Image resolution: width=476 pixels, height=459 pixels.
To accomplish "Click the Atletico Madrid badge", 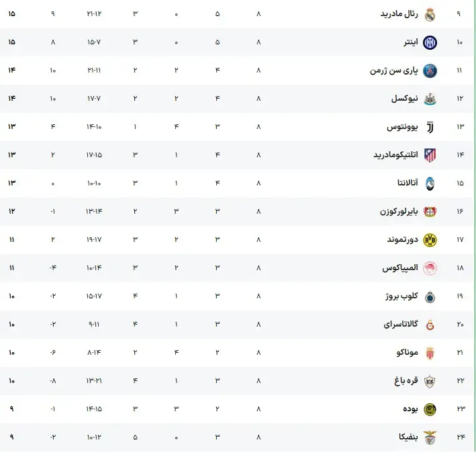I will pos(430,155).
